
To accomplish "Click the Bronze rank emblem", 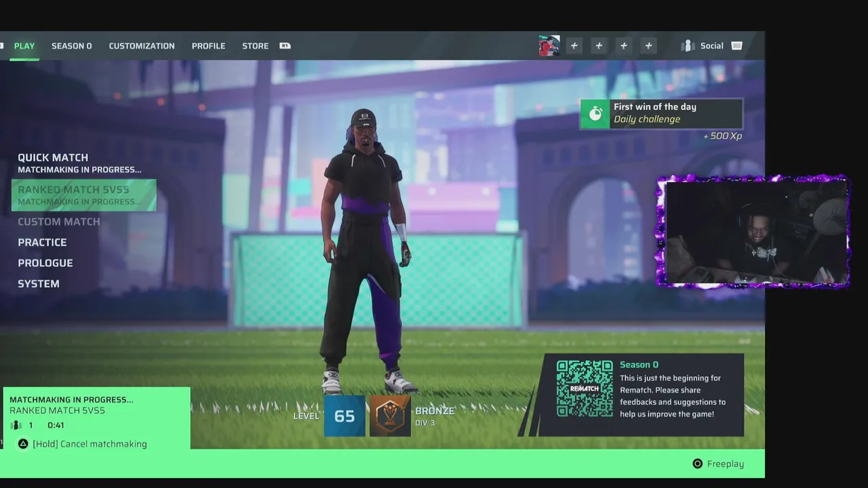I will [390, 415].
